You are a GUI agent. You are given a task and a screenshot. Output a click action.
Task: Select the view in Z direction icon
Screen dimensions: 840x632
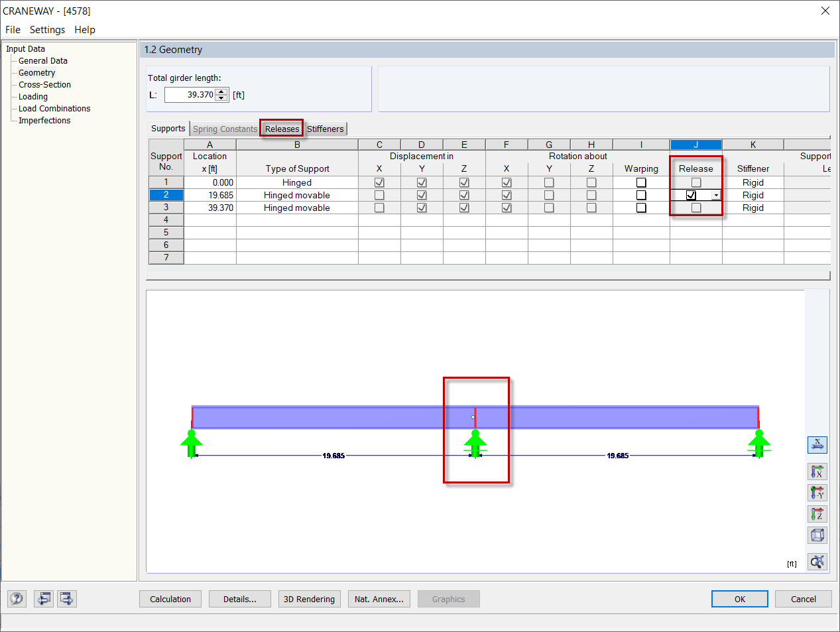(817, 514)
